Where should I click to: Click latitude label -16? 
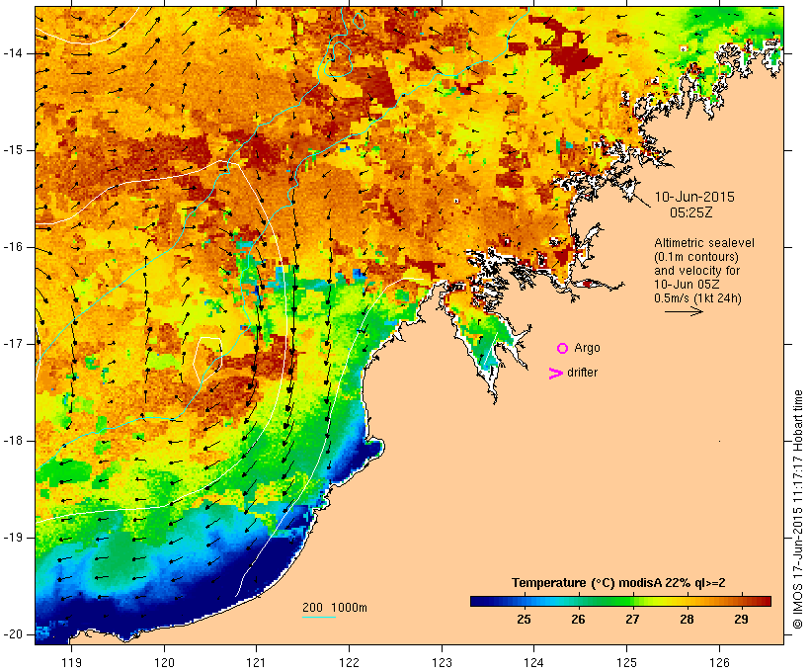pyautogui.click(x=13, y=247)
